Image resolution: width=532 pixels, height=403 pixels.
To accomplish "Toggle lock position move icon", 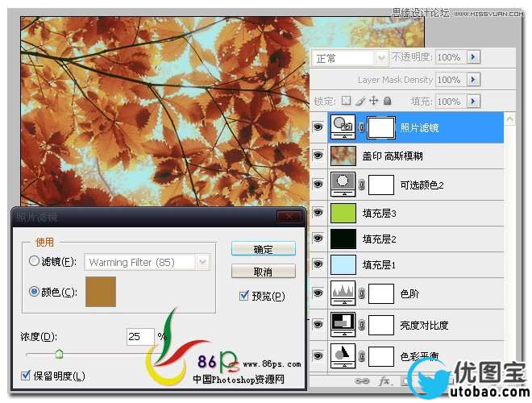I will (x=373, y=101).
